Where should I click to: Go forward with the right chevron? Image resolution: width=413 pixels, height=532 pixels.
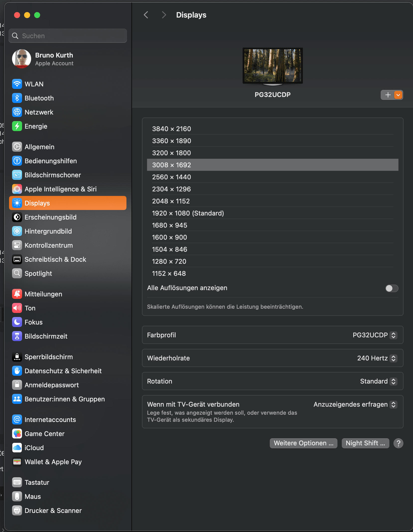coord(164,15)
